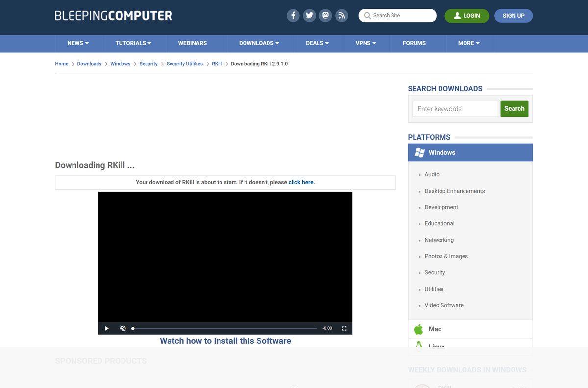Screen dimensions: 588x388
Task: Expand the Downloads dropdown menu
Action: click(x=259, y=43)
